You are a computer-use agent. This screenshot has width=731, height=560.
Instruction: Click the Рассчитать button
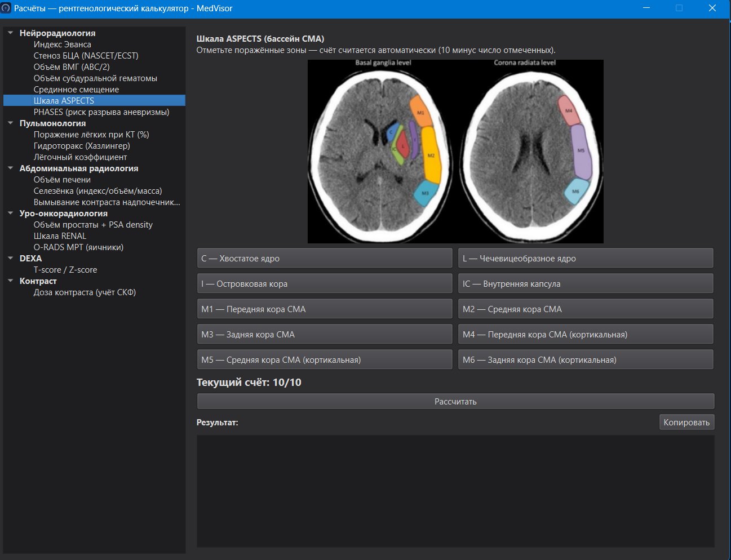coord(455,401)
